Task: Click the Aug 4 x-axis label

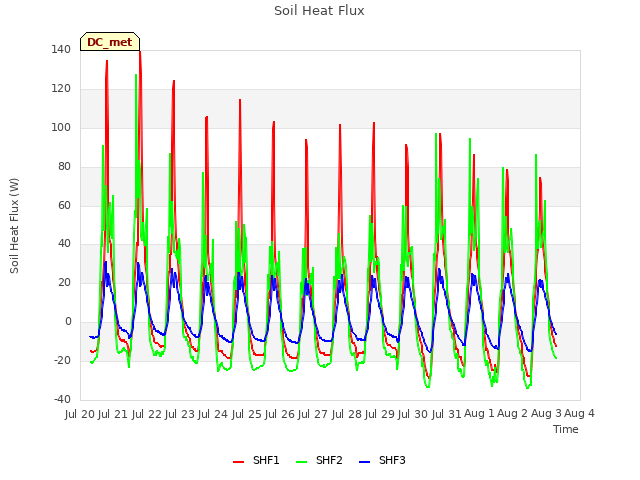Action: (579, 414)
